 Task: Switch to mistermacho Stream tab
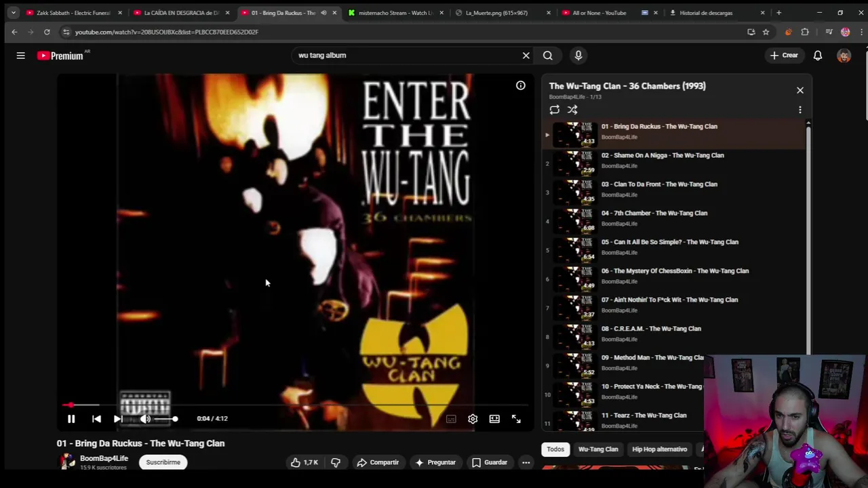click(395, 13)
